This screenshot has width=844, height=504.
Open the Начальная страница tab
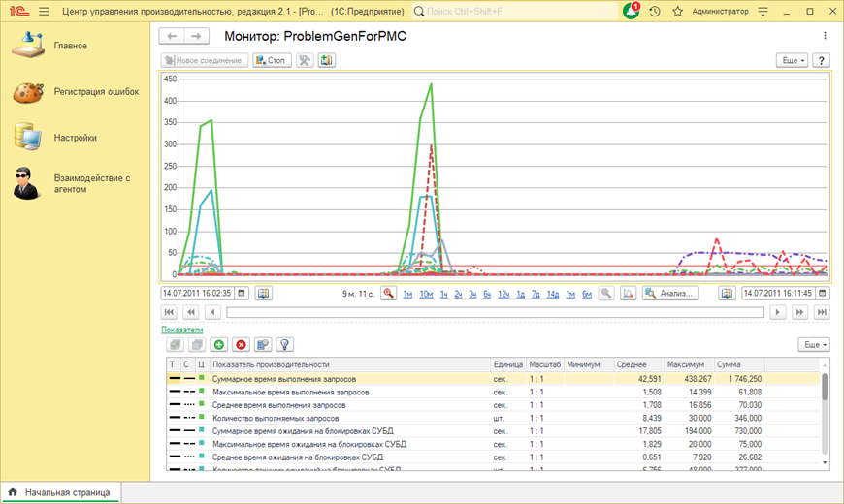pos(66,492)
